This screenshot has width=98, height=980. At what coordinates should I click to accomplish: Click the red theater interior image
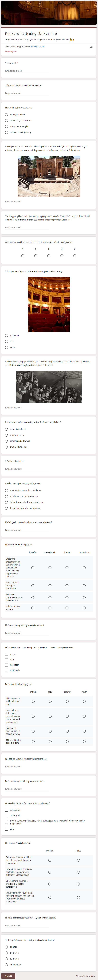(49, 304)
